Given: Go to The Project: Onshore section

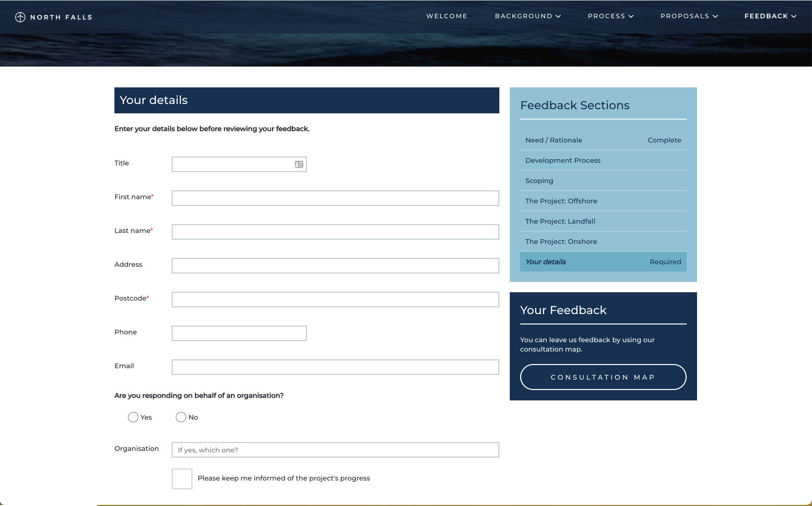Looking at the screenshot, I should click(603, 242).
